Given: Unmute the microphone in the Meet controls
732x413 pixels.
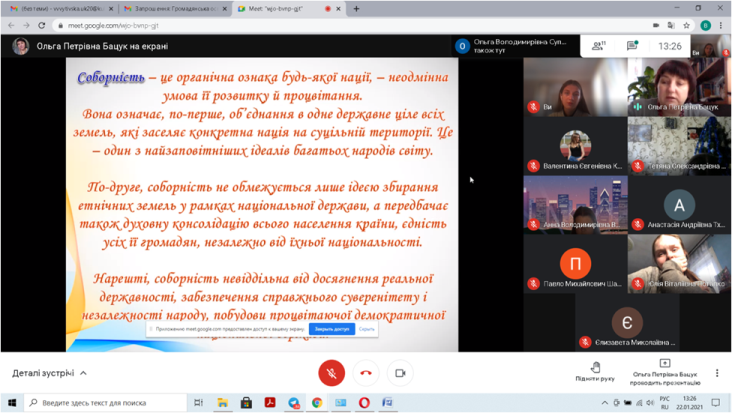Looking at the screenshot, I should point(331,372).
